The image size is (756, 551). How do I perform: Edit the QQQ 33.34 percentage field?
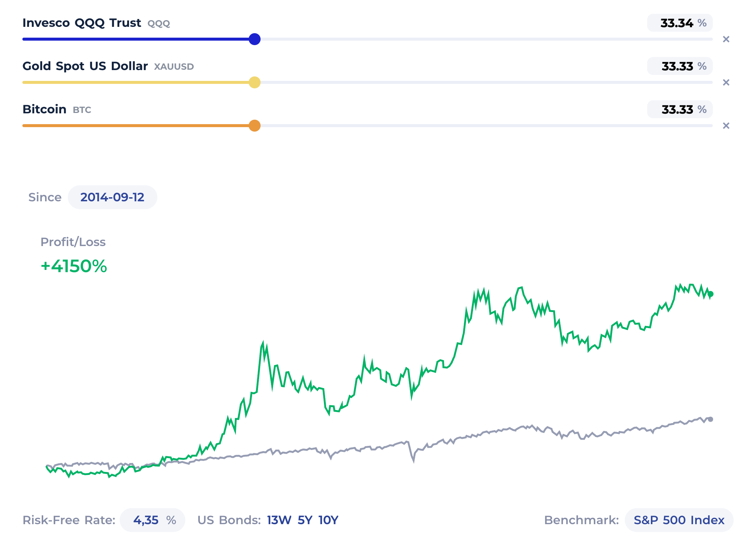(x=680, y=23)
